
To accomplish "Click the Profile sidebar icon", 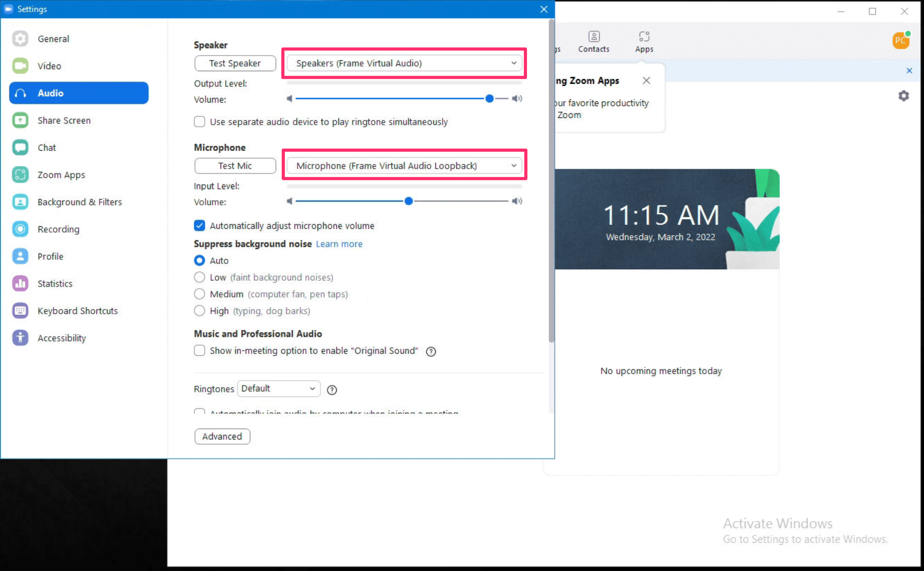I will [20, 257].
